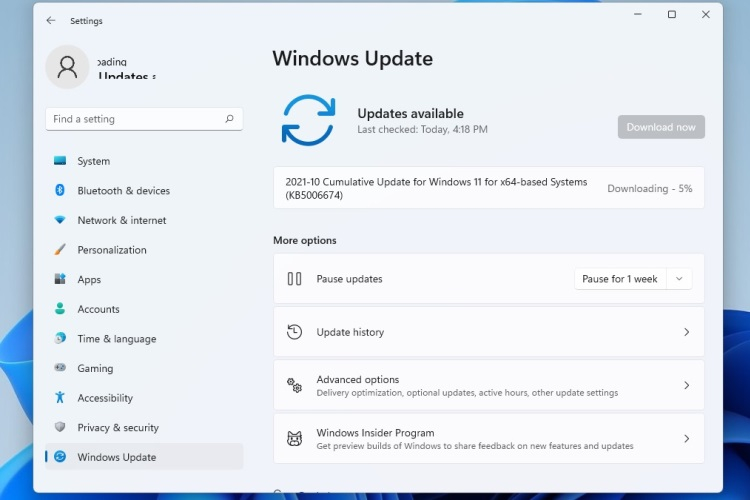Open Update history row
The height and width of the screenshot is (500, 750).
coord(488,332)
